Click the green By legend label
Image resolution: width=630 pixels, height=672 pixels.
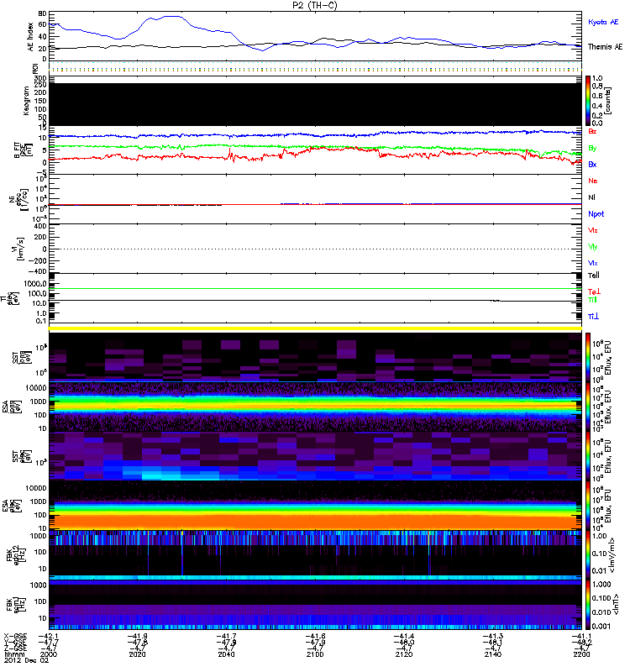click(x=592, y=149)
